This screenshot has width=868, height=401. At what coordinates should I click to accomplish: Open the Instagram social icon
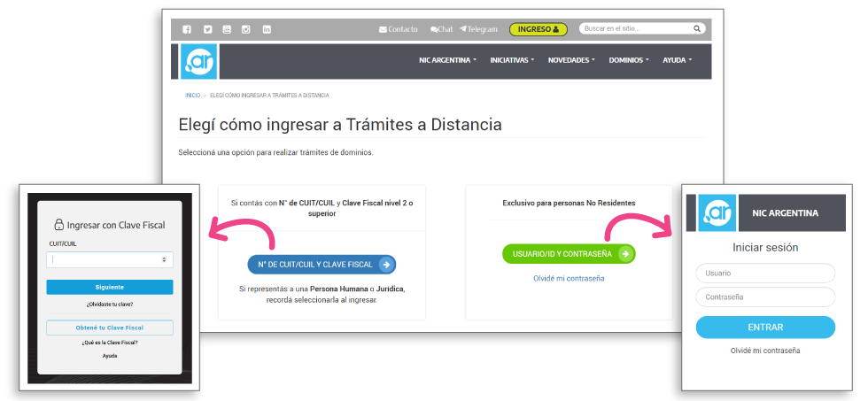tap(246, 30)
